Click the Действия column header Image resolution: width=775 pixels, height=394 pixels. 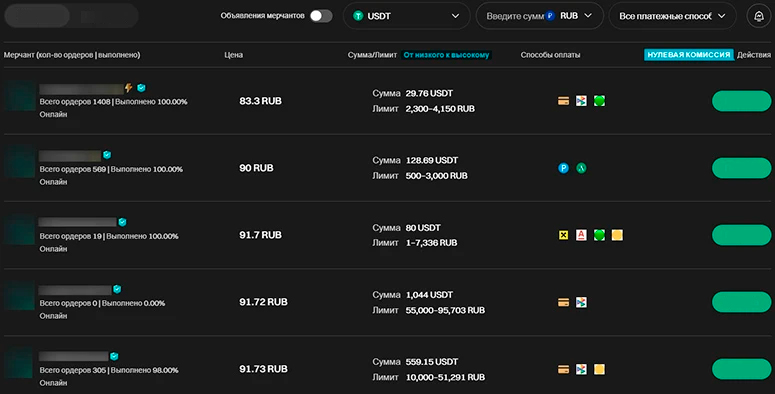pos(754,55)
